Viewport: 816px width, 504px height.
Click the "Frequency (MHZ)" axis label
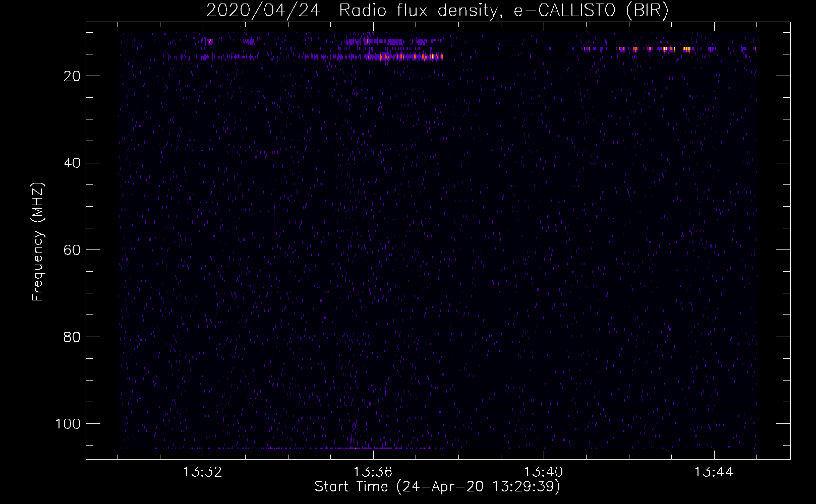click(x=38, y=242)
